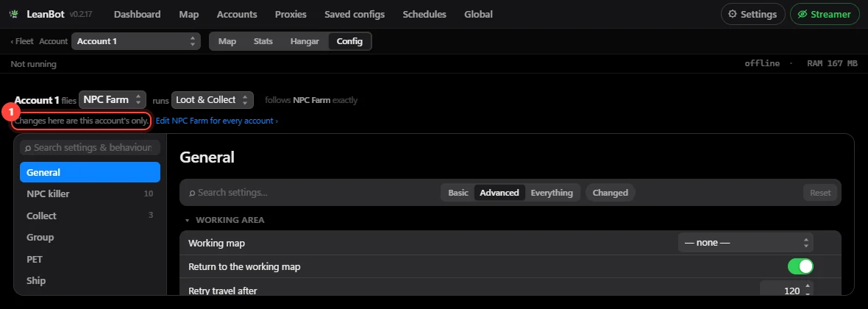Click the 'Not running' status text
The image size is (868, 309).
(33, 64)
